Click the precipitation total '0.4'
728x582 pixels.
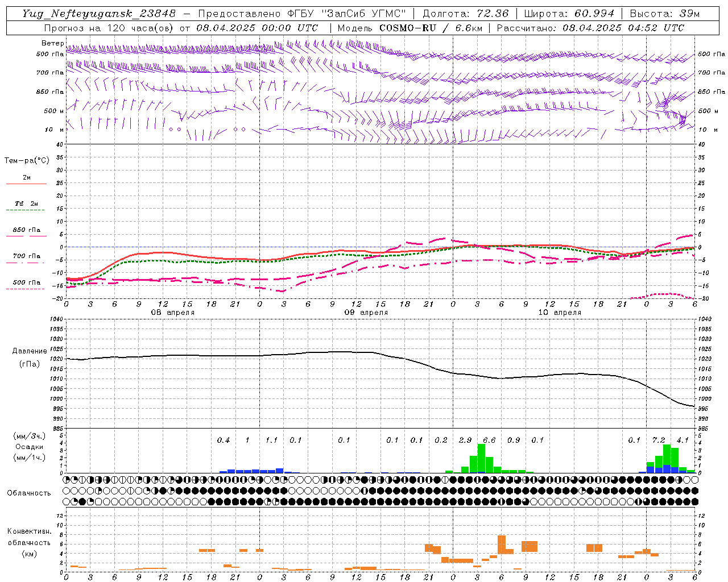point(224,440)
